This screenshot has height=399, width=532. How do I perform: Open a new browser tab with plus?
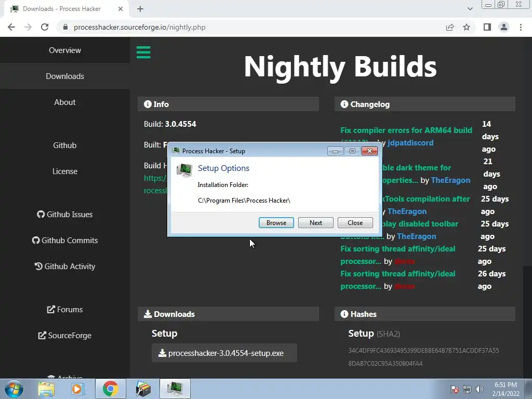pyautogui.click(x=140, y=9)
